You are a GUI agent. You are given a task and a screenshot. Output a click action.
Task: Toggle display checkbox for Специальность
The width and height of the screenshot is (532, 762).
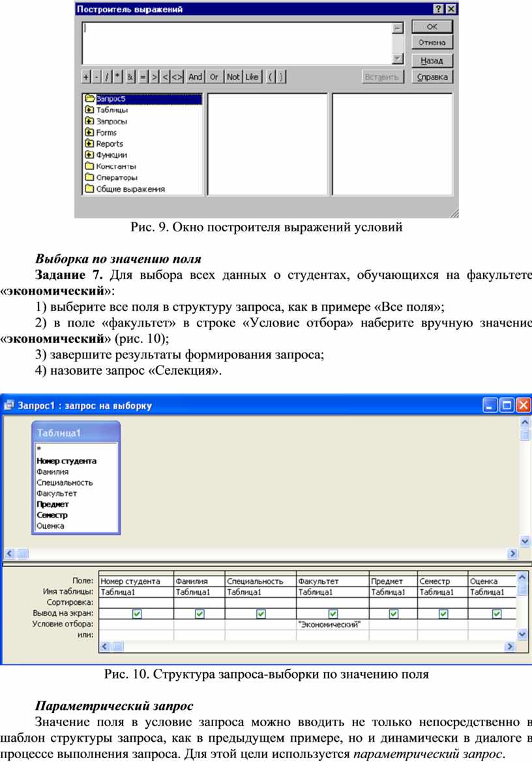point(261,614)
